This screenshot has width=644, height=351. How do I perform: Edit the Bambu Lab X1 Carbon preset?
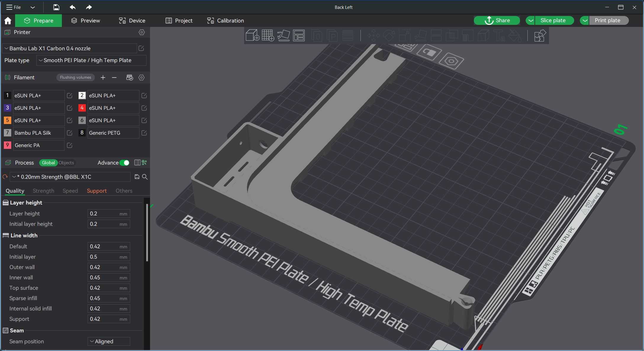(x=141, y=48)
